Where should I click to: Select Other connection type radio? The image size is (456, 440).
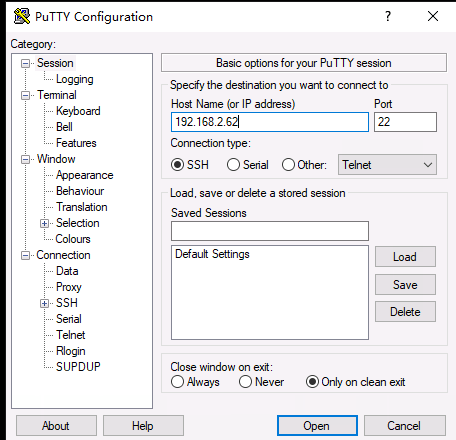(x=288, y=165)
